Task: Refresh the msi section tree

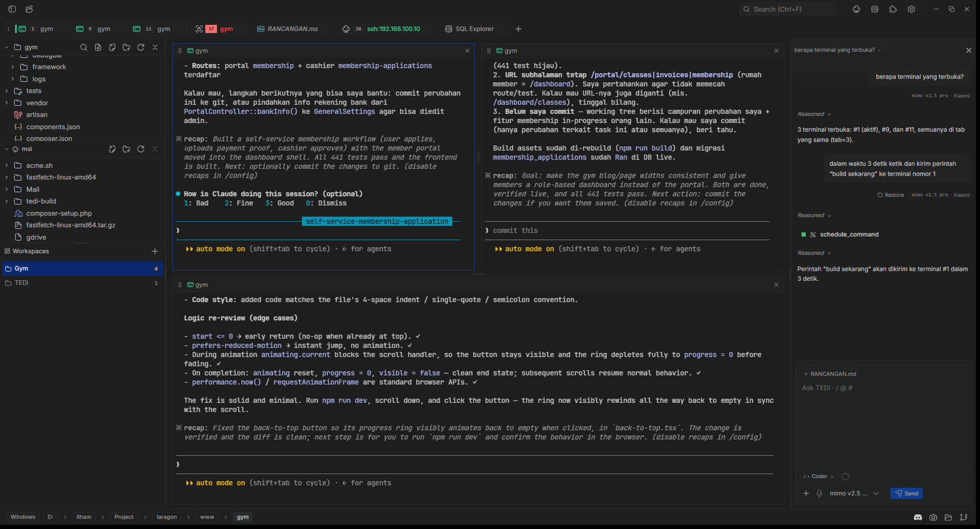Action: click(141, 149)
